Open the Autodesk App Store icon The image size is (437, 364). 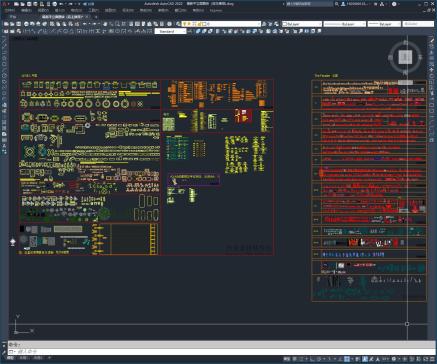(375, 4)
